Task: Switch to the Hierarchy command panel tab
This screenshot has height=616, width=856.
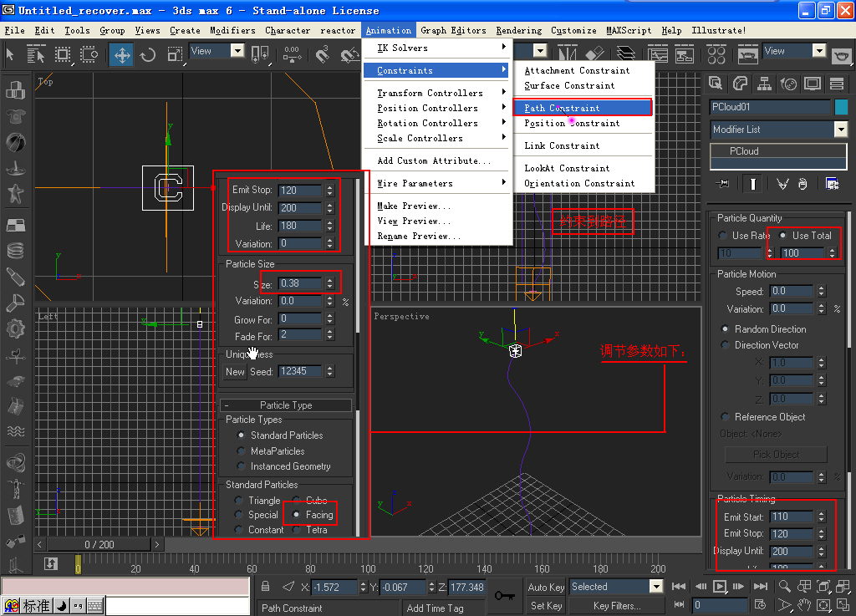Action: point(764,84)
